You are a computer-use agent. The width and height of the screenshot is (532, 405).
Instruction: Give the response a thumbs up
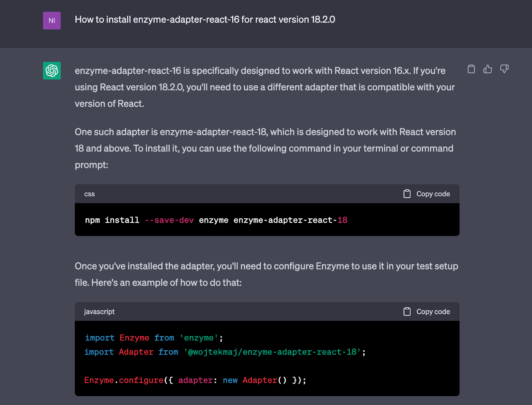pyautogui.click(x=488, y=69)
